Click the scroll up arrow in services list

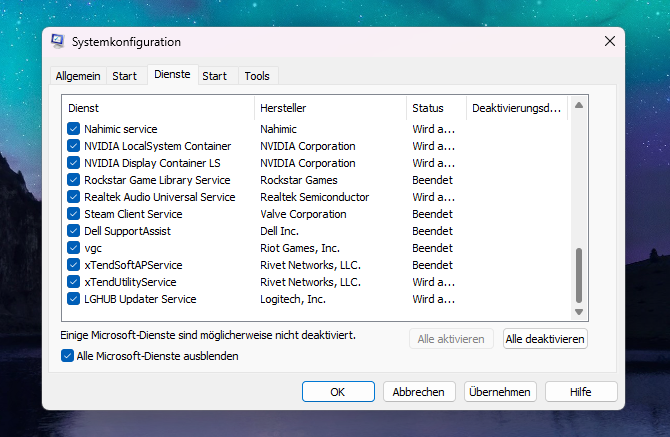pos(579,105)
